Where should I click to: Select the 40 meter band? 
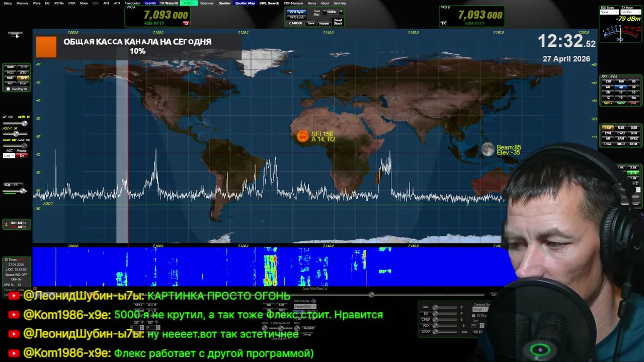click(x=621, y=87)
